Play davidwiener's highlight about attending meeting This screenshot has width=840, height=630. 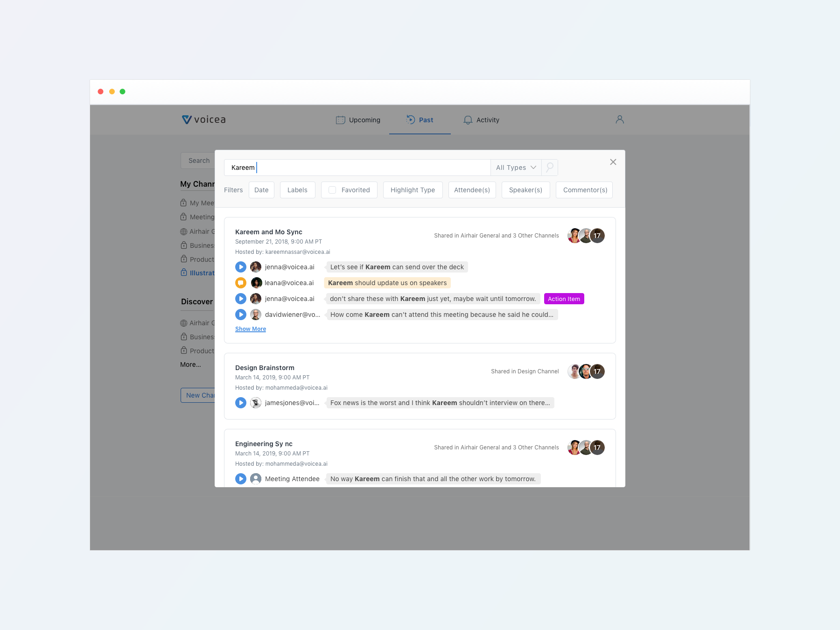(x=241, y=315)
